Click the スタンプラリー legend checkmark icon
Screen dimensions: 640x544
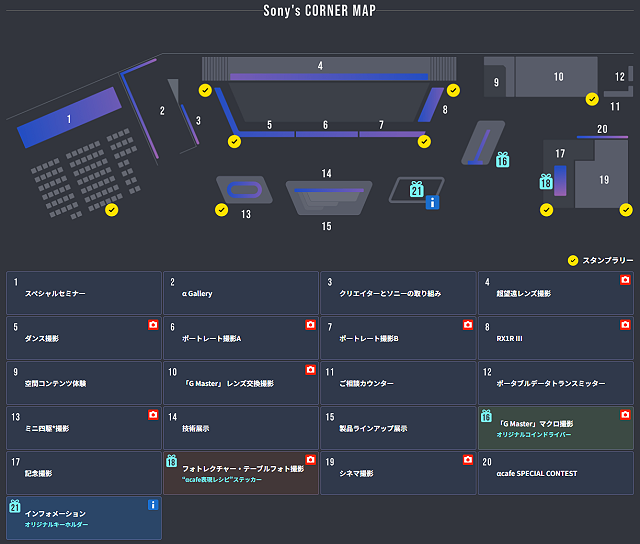(x=573, y=260)
